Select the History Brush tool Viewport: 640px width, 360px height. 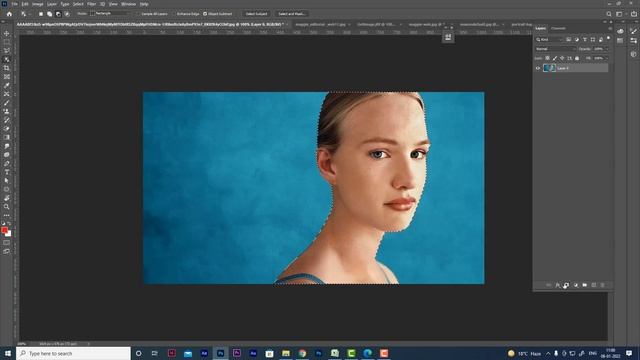click(x=7, y=120)
